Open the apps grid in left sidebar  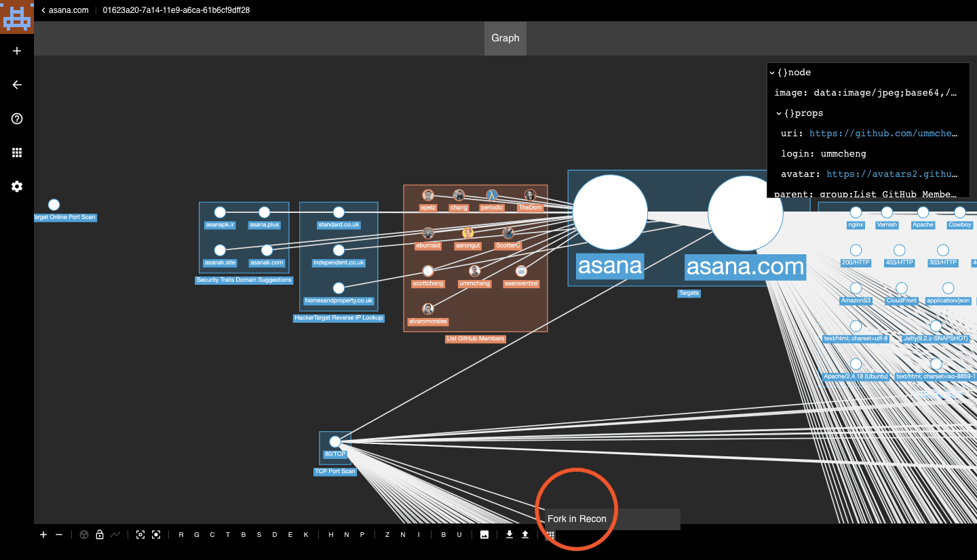click(x=17, y=153)
